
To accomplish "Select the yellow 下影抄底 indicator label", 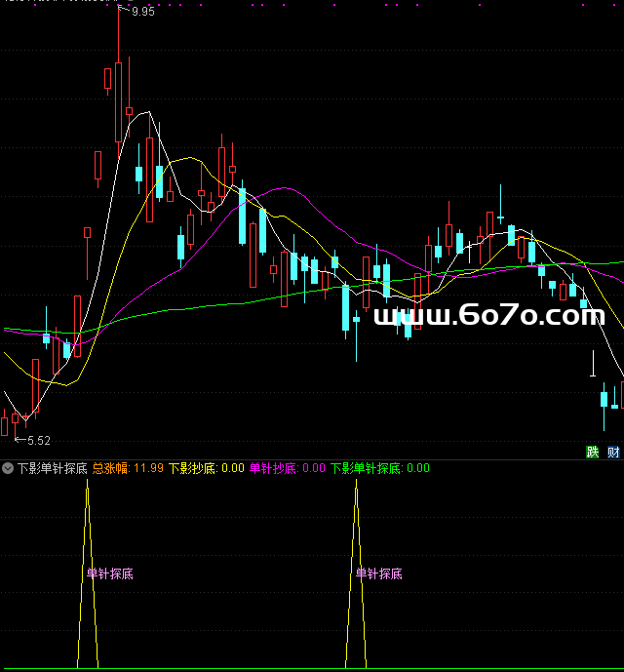I will click(x=206, y=468).
